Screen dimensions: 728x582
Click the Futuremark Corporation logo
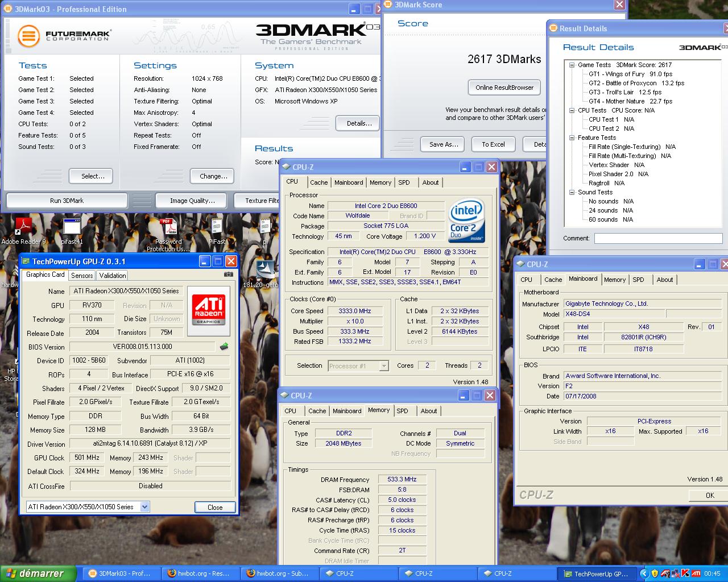64,35
